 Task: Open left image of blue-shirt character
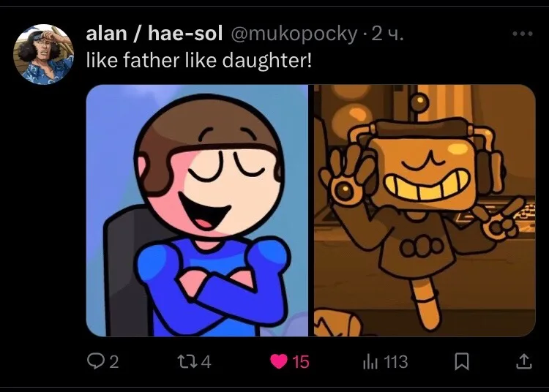197,211
